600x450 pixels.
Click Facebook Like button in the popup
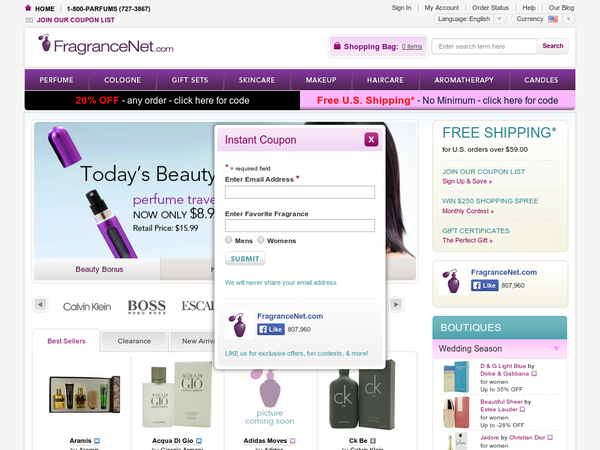click(271, 329)
